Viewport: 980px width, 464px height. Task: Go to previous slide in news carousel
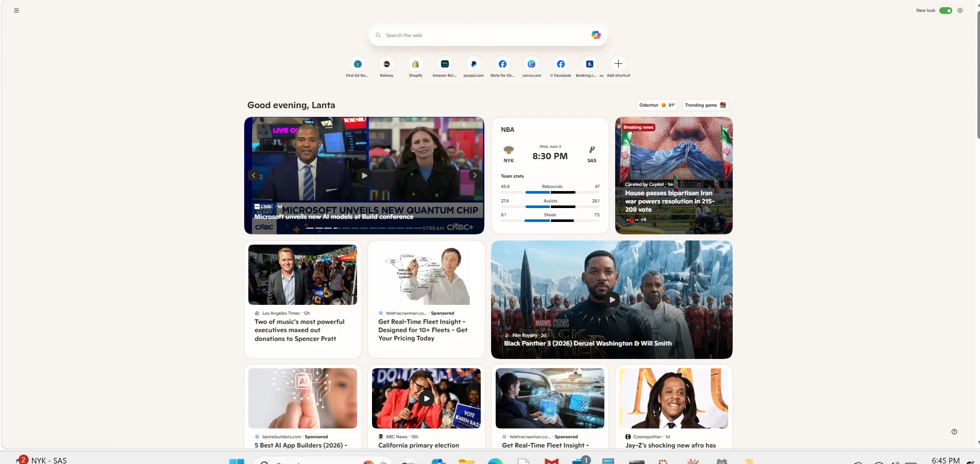pos(254,176)
